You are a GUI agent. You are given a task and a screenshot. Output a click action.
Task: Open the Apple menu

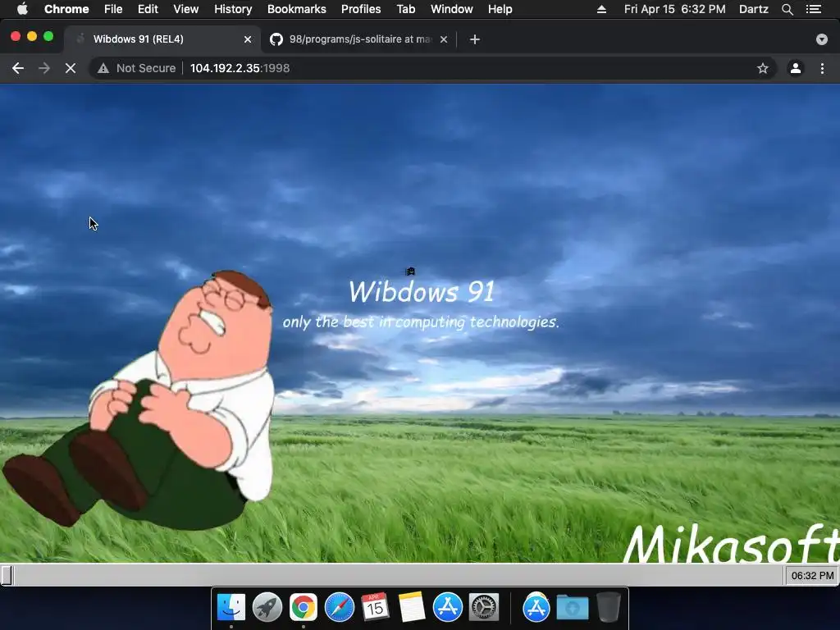[x=22, y=9]
